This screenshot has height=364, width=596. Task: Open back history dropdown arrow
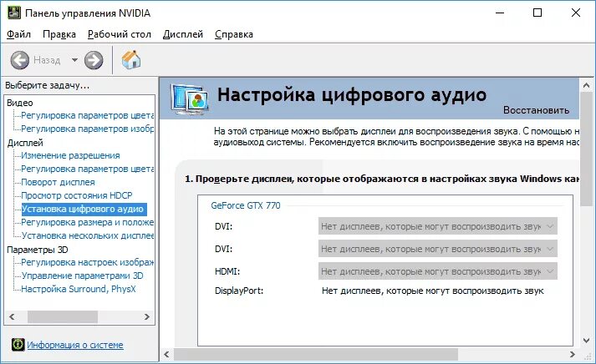coord(75,60)
